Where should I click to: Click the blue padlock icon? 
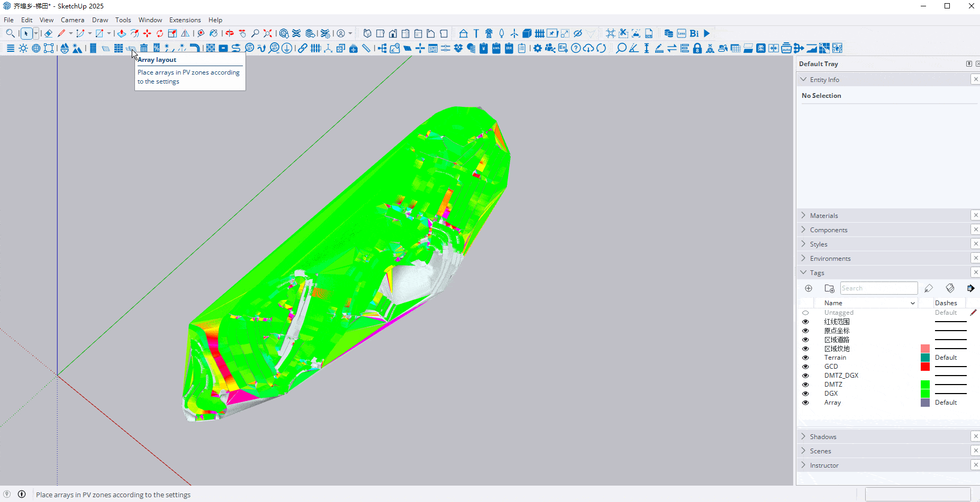pos(697,48)
